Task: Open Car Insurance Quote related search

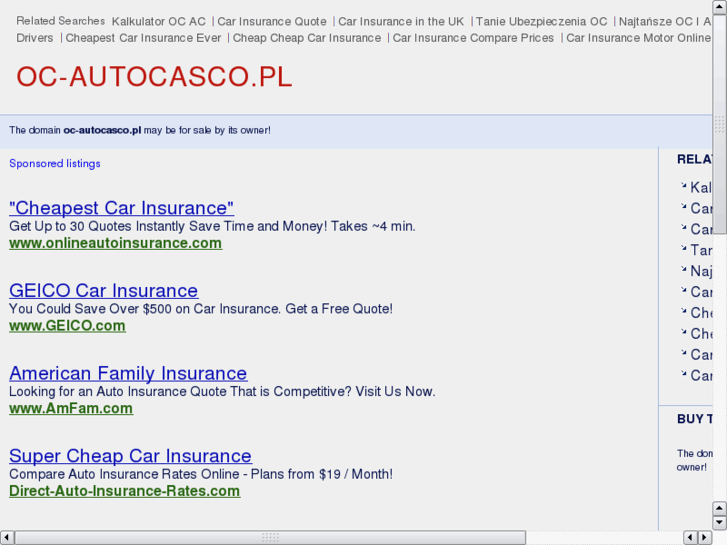Action: pos(272,22)
